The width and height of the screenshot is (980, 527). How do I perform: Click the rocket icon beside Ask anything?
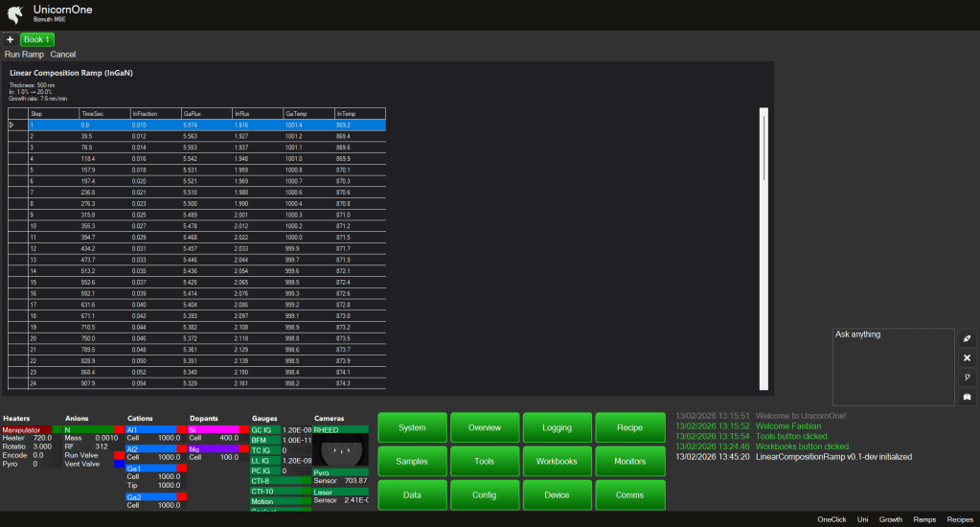967,339
